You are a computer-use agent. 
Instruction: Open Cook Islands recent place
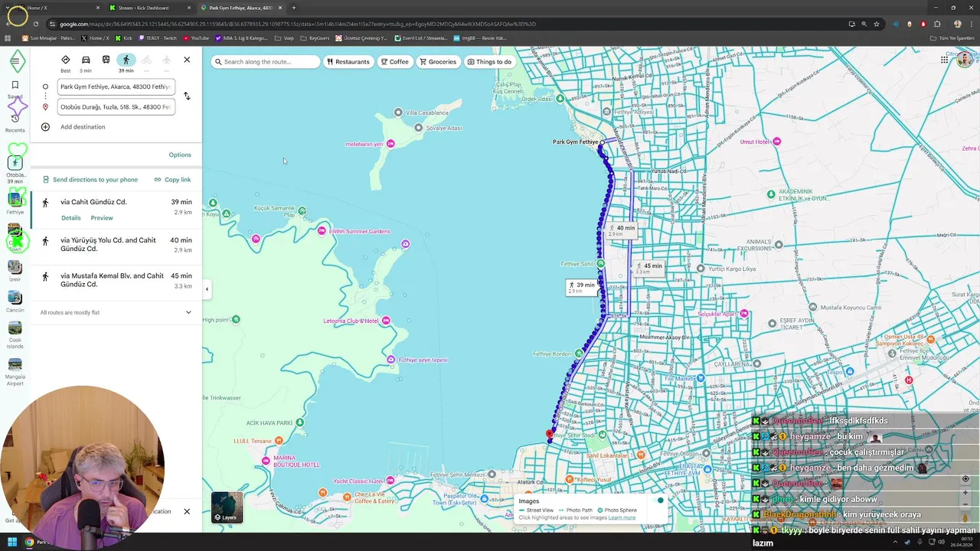[x=15, y=335]
